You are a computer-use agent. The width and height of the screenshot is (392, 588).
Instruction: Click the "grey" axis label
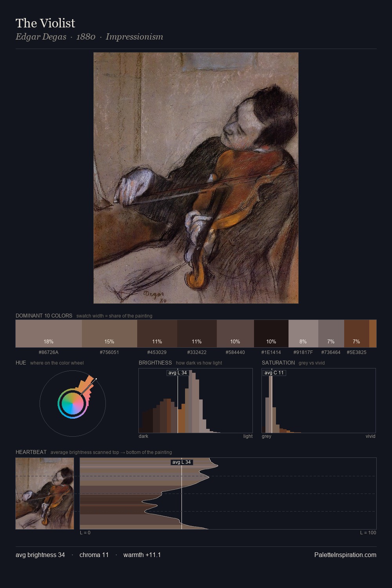[267, 436]
